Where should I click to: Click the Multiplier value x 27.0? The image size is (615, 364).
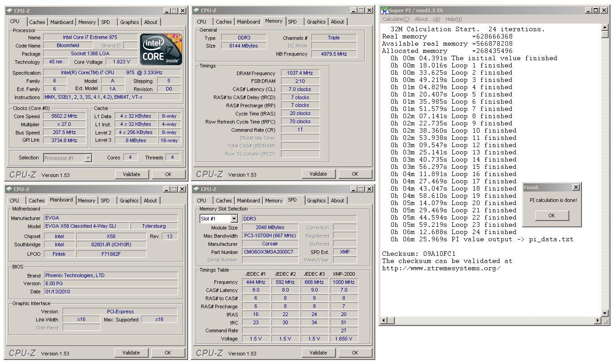pos(64,124)
